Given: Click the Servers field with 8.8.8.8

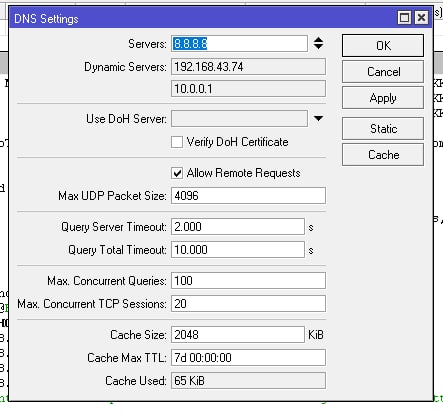Looking at the screenshot, I should coord(239,44).
